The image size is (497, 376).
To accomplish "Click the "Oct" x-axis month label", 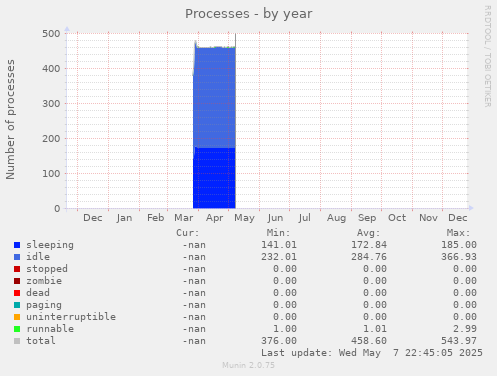I will click(x=397, y=218).
